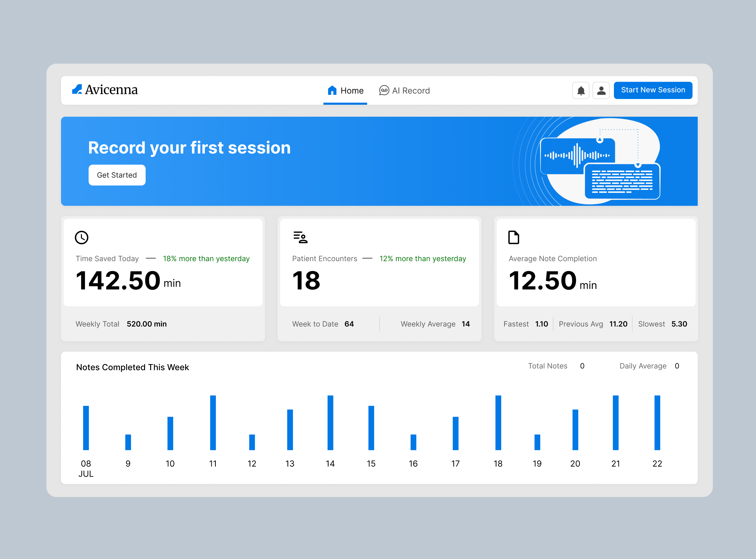Image resolution: width=756 pixels, height=559 pixels.
Task: Click the '08 JUL' axis label
Action: pyautogui.click(x=86, y=469)
